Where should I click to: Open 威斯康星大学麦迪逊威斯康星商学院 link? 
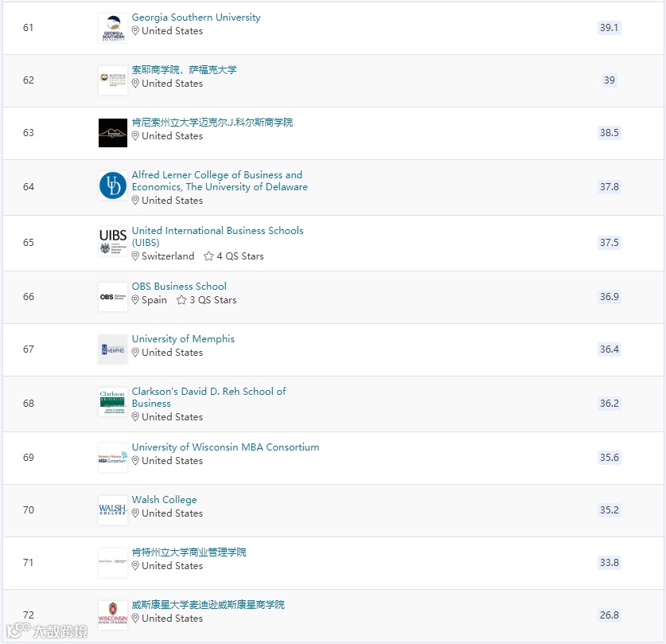tap(208, 605)
